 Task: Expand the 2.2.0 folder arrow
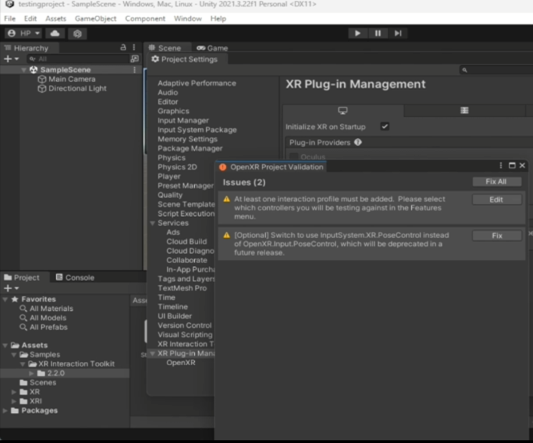pos(31,373)
